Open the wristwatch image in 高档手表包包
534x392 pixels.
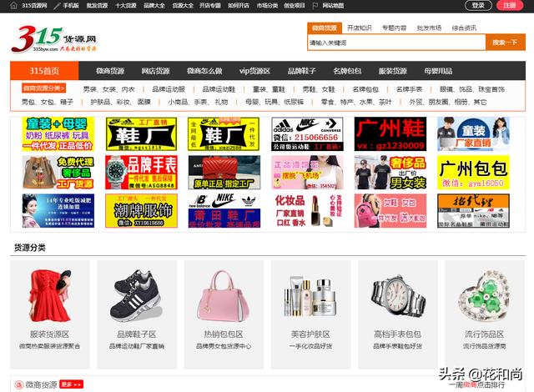(397, 295)
